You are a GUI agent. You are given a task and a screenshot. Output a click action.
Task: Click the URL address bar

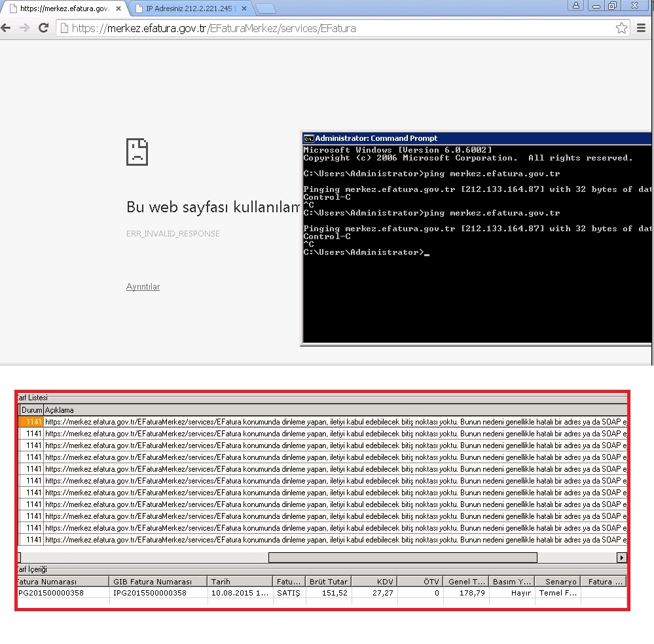pos(327,28)
